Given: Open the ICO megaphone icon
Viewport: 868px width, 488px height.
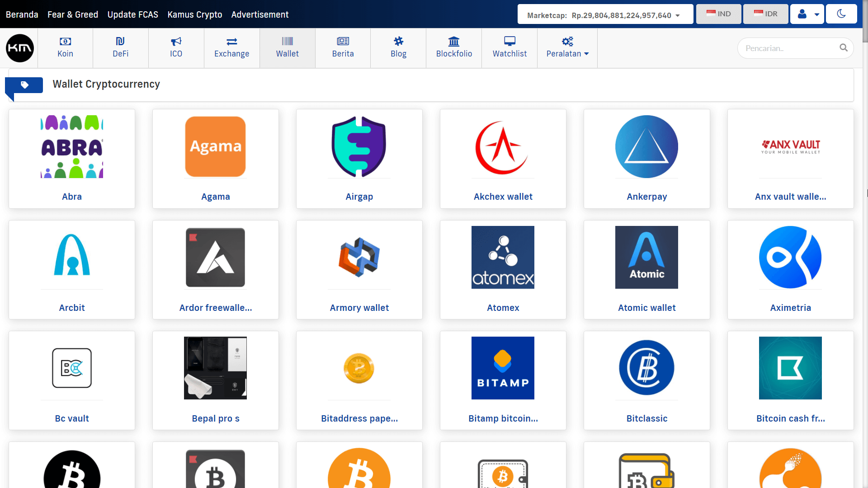Looking at the screenshot, I should 176,41.
